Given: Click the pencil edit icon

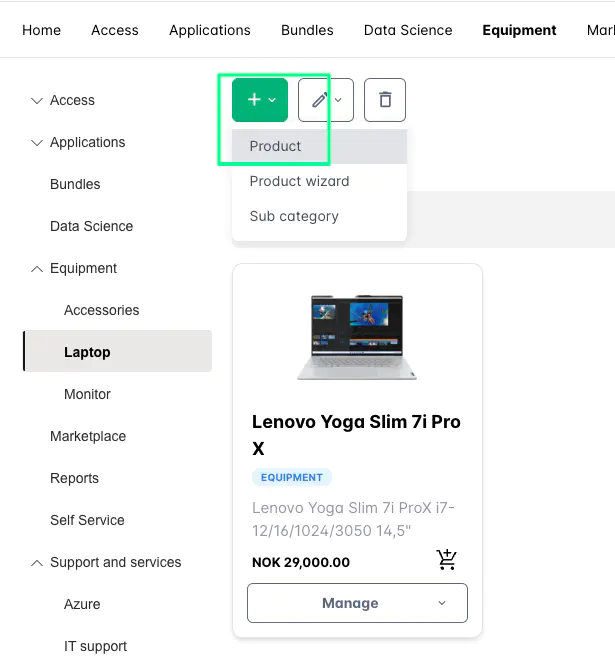Looking at the screenshot, I should point(319,100).
